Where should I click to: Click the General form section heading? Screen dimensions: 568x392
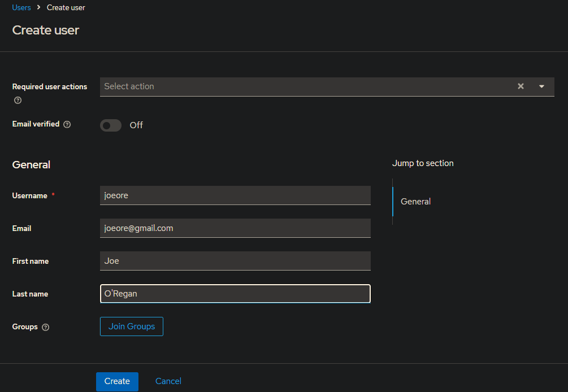tap(31, 165)
